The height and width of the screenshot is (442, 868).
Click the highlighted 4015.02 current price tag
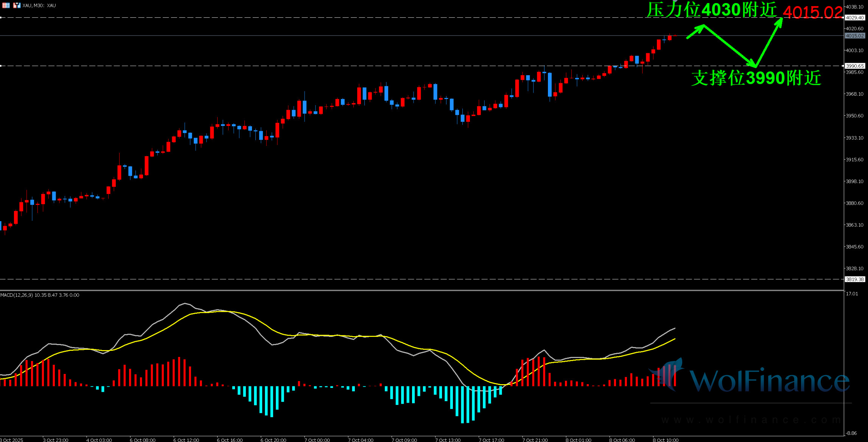(x=855, y=36)
